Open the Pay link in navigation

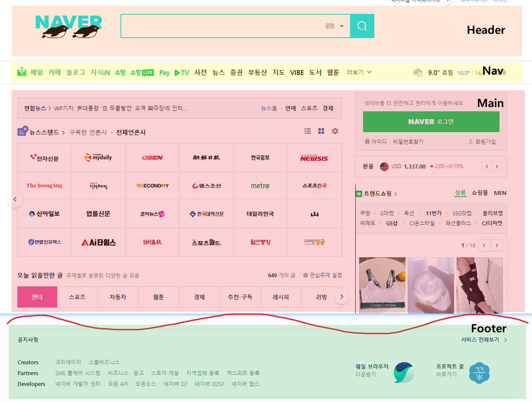click(x=164, y=73)
